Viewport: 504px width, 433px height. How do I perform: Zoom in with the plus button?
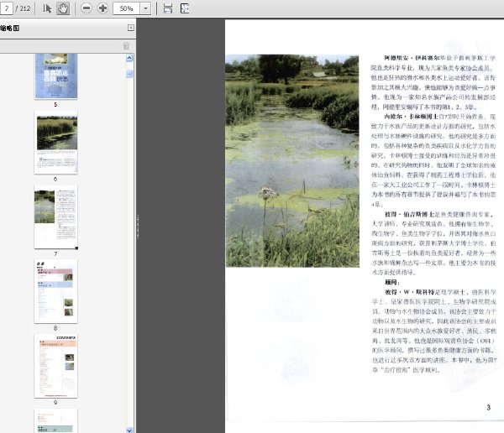[102, 8]
